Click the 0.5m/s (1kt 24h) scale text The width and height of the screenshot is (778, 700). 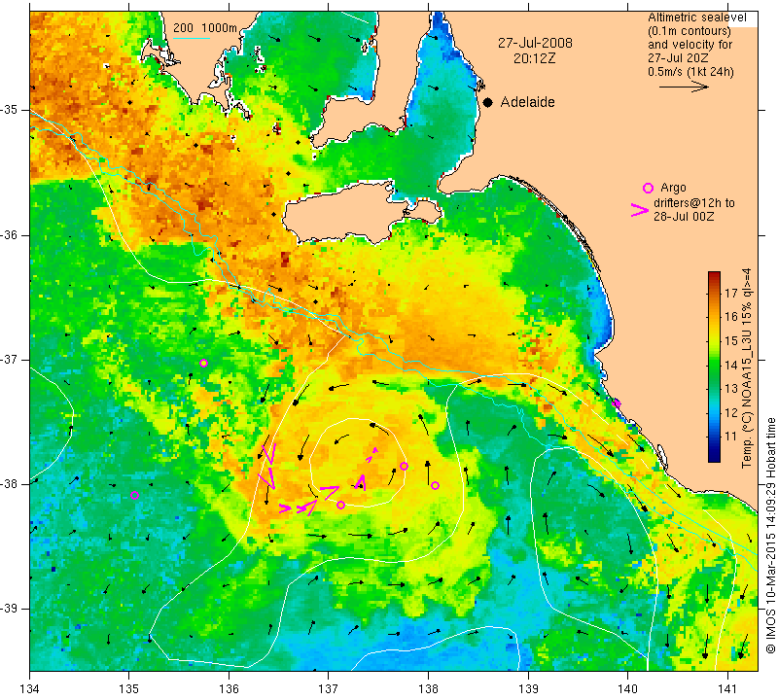tap(690, 71)
